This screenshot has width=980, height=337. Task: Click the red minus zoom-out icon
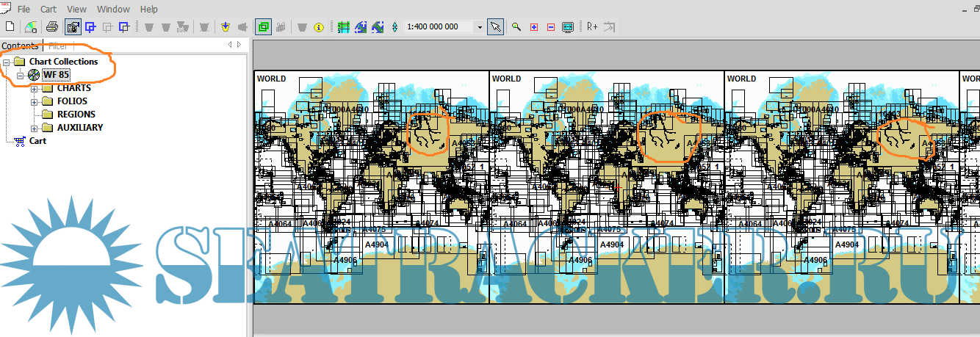pos(550,27)
